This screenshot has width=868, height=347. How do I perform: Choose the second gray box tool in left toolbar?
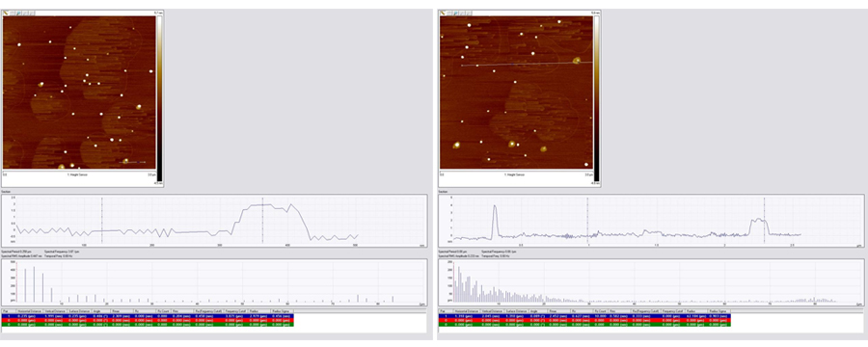pyautogui.click(x=25, y=13)
